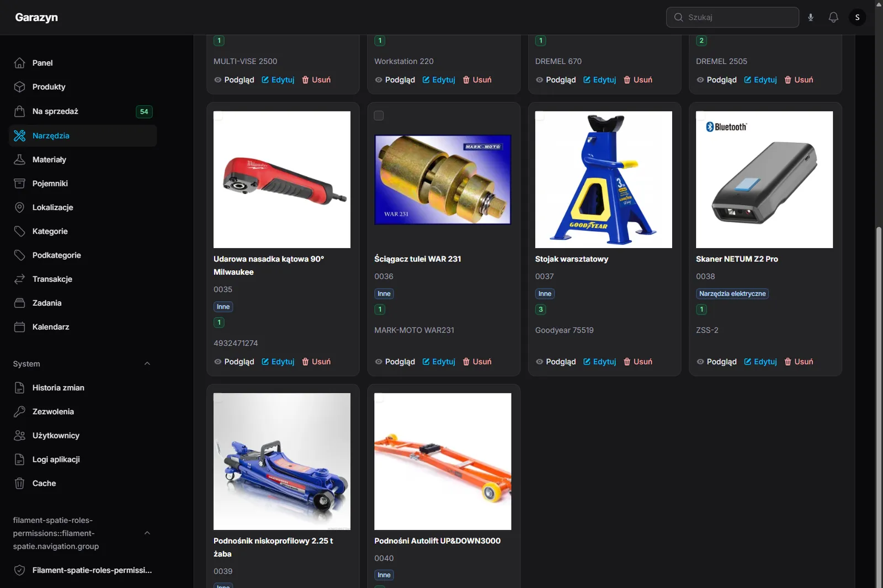The height and width of the screenshot is (588, 883).
Task: Click Usuń for DREMEL 670
Action: (x=638, y=79)
